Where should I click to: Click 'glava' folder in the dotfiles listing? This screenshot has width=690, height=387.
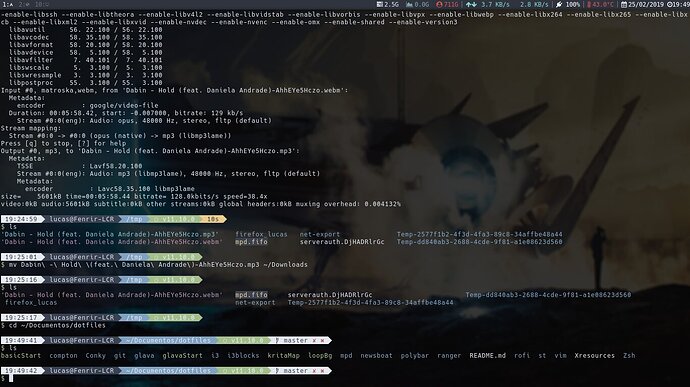click(144, 356)
